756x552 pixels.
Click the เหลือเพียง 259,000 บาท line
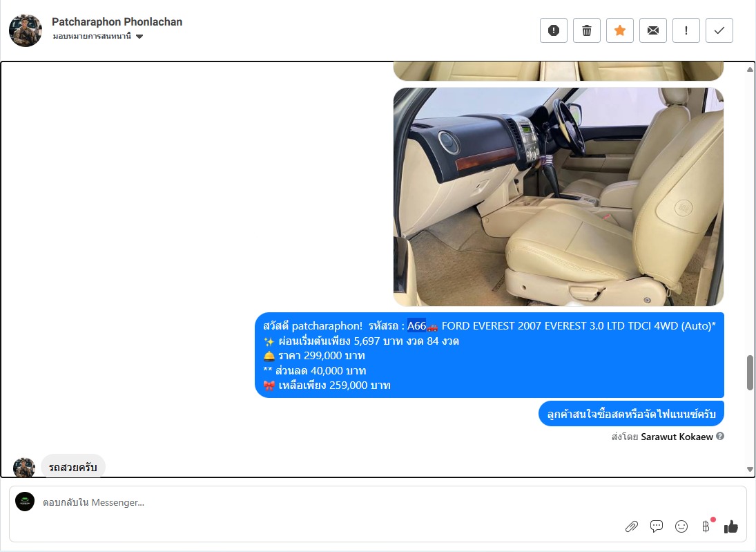tap(327, 386)
